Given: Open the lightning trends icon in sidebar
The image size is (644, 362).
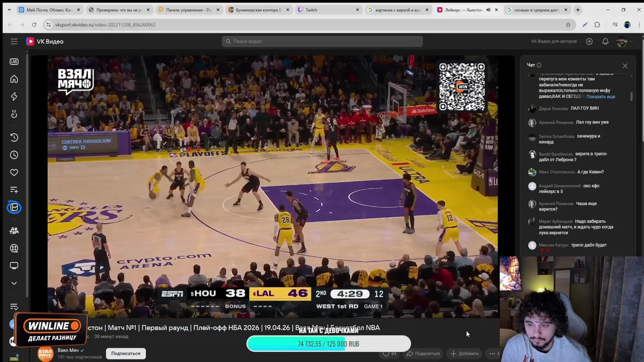Looking at the screenshot, I should [x=14, y=97].
